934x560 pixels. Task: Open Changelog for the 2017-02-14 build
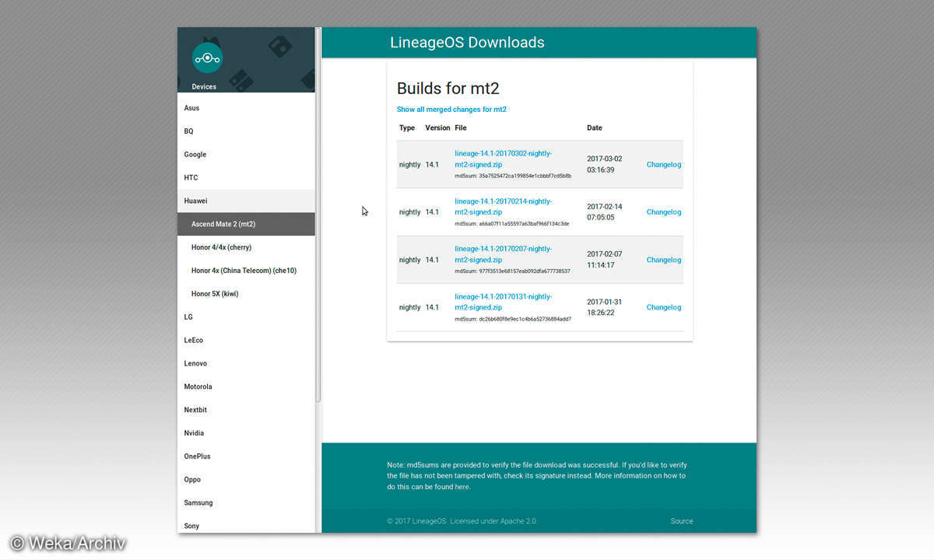click(664, 212)
